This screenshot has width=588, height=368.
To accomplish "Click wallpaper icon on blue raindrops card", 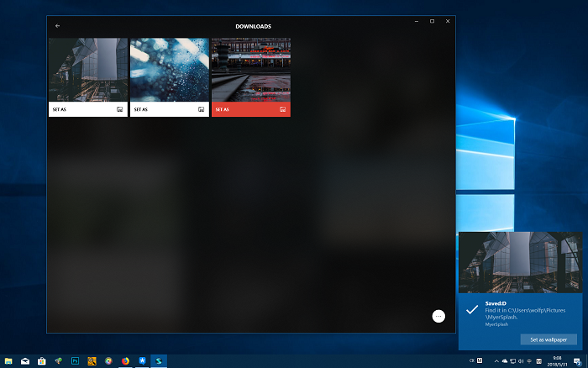I will point(201,109).
